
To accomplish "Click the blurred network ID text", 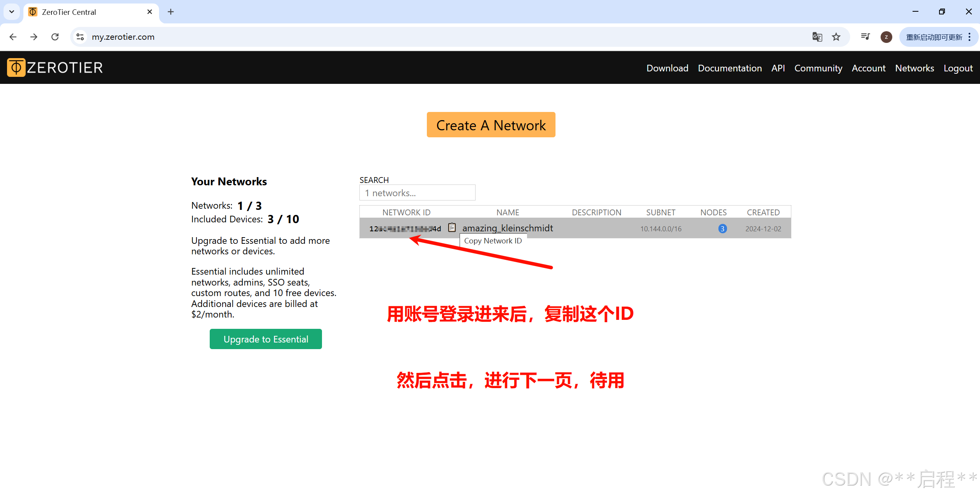I will (405, 229).
